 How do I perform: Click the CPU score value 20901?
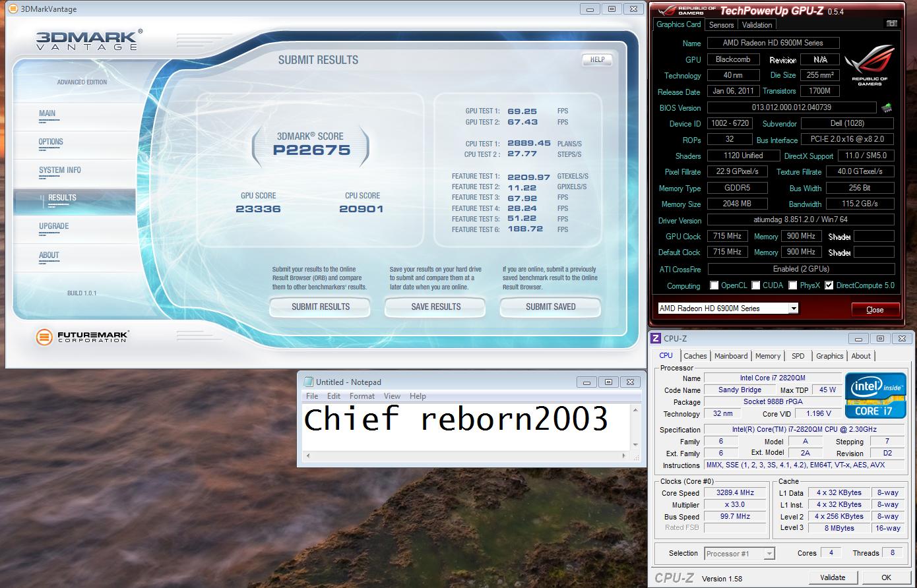click(x=362, y=209)
